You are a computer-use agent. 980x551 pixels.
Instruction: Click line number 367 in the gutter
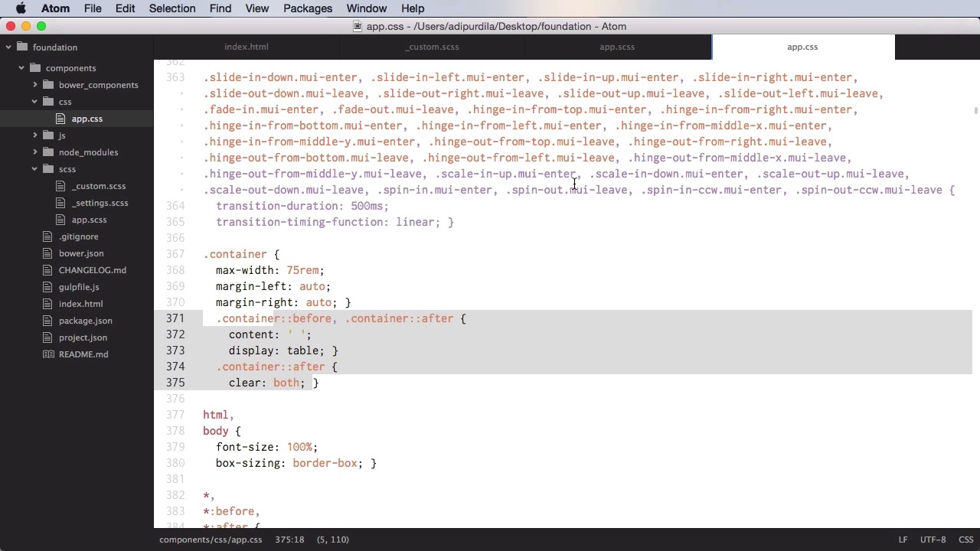click(175, 254)
